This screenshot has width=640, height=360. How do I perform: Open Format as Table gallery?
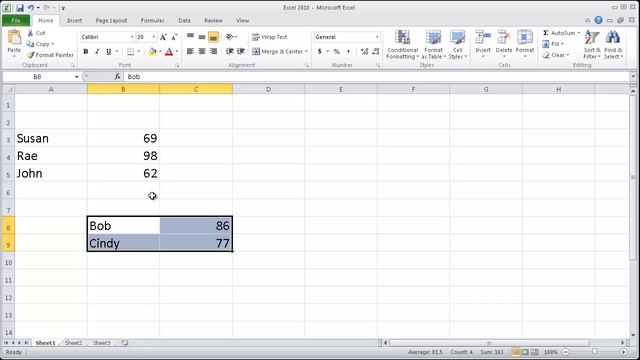433,44
